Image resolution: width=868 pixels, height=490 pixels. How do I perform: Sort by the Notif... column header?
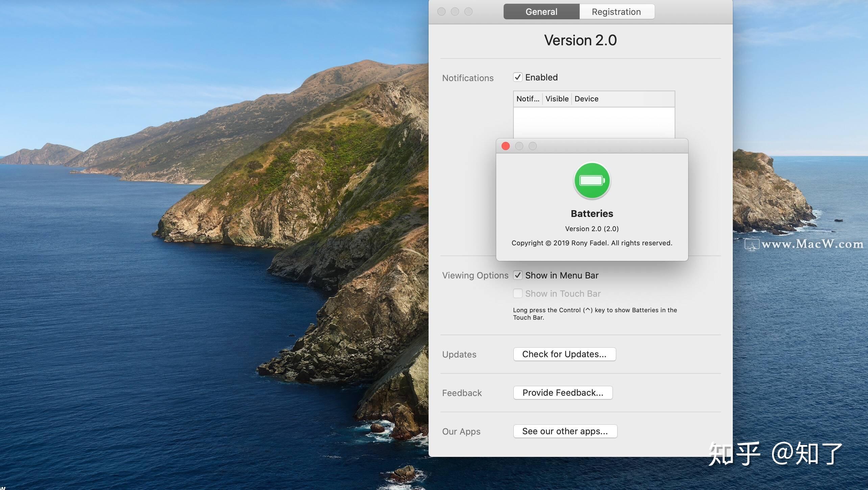(528, 99)
